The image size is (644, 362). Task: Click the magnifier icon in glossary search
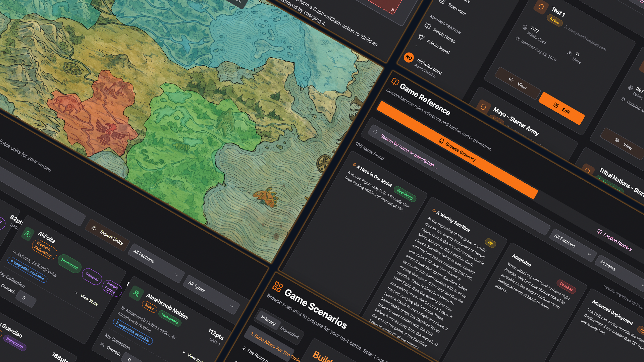(x=375, y=132)
